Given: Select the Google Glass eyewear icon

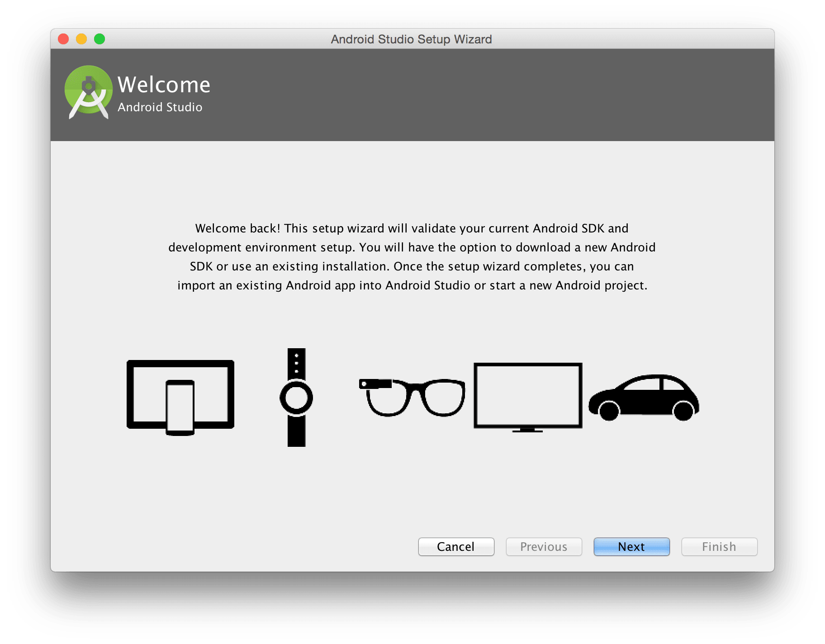Looking at the screenshot, I should [x=412, y=398].
